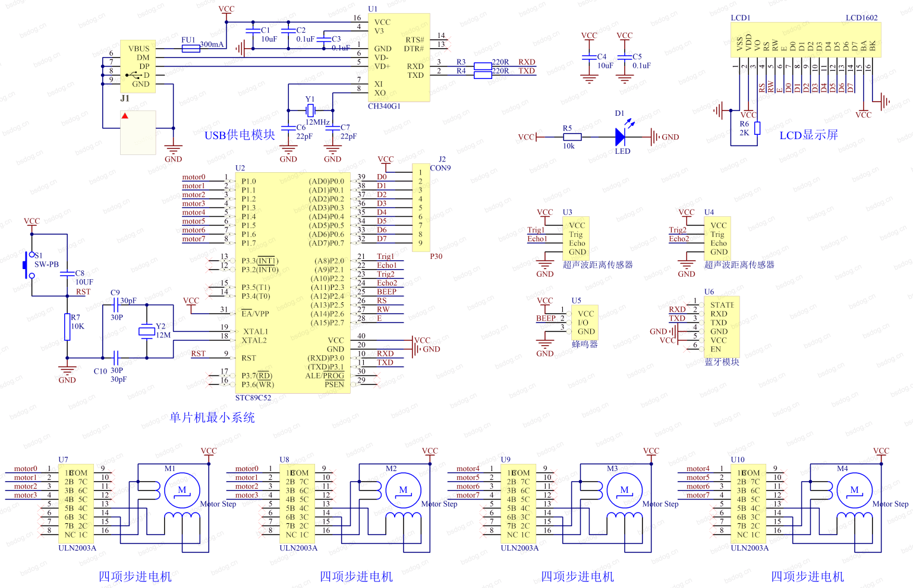Select the M2 stepper motor symbol
This screenshot has height=588, width=913.
point(404,491)
